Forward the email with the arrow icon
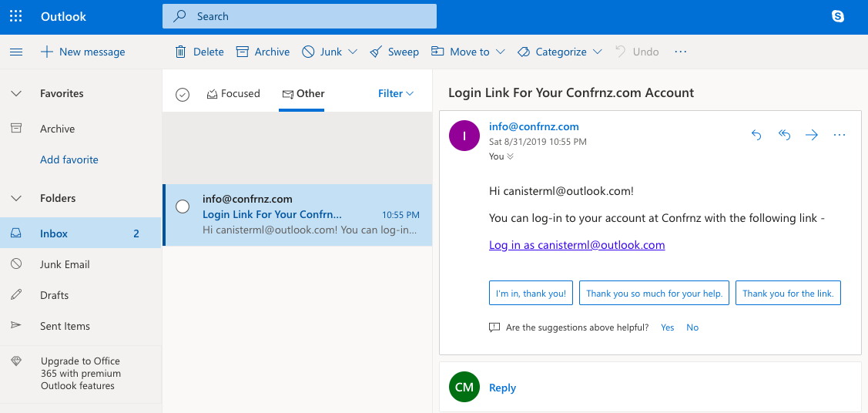 [x=812, y=135]
